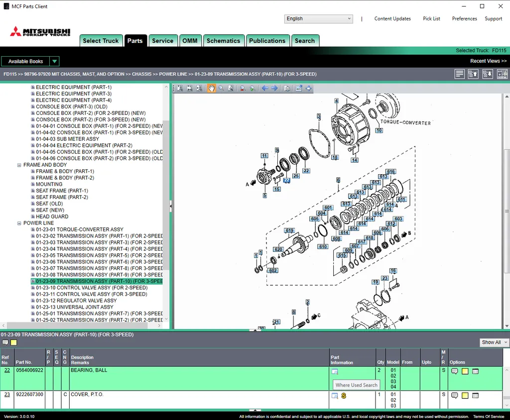
Task: Click comment bubble icon above parts table
Action: (x=5, y=342)
